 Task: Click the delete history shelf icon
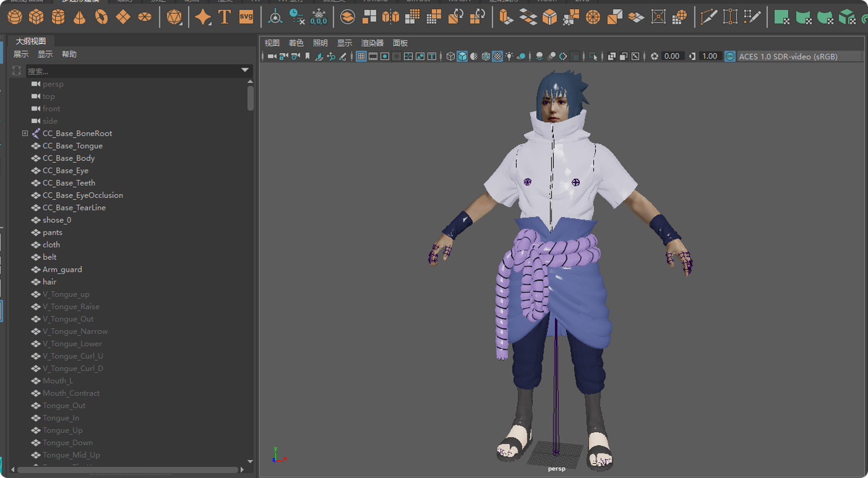click(297, 17)
